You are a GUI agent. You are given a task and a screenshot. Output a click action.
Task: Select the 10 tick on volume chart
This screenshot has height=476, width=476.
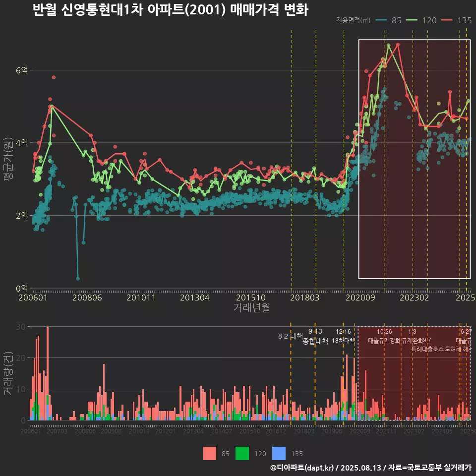coord(21,389)
